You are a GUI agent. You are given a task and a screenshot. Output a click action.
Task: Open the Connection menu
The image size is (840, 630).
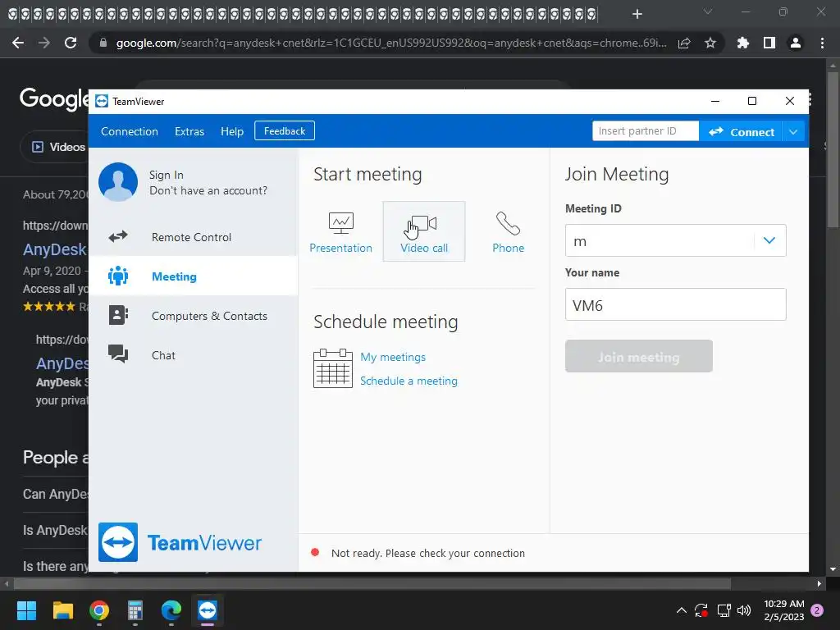[x=129, y=131]
